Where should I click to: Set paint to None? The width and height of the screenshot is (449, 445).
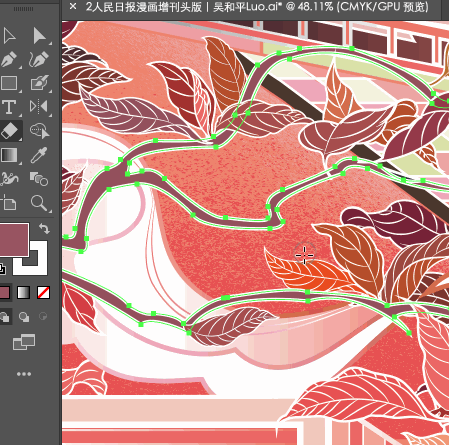tap(43, 293)
